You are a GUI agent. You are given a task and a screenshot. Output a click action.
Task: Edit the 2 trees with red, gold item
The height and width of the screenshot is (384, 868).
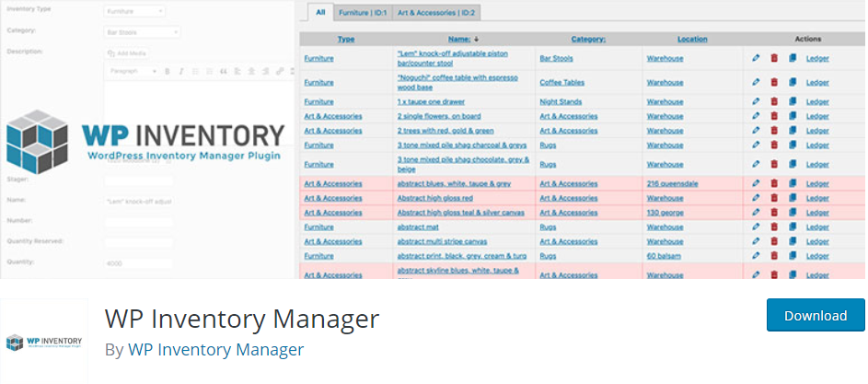756,131
